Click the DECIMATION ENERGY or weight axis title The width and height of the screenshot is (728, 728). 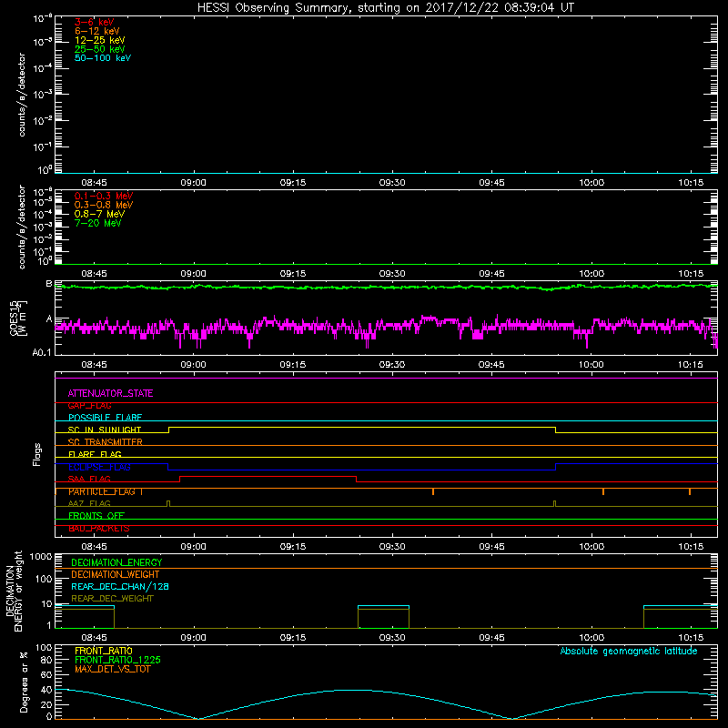[x=14, y=591]
